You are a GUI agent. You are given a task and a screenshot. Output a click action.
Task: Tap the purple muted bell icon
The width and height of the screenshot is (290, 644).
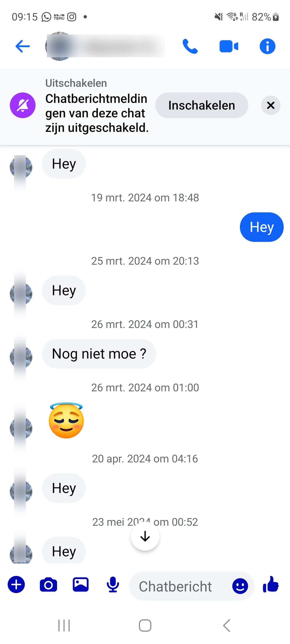pos(22,105)
